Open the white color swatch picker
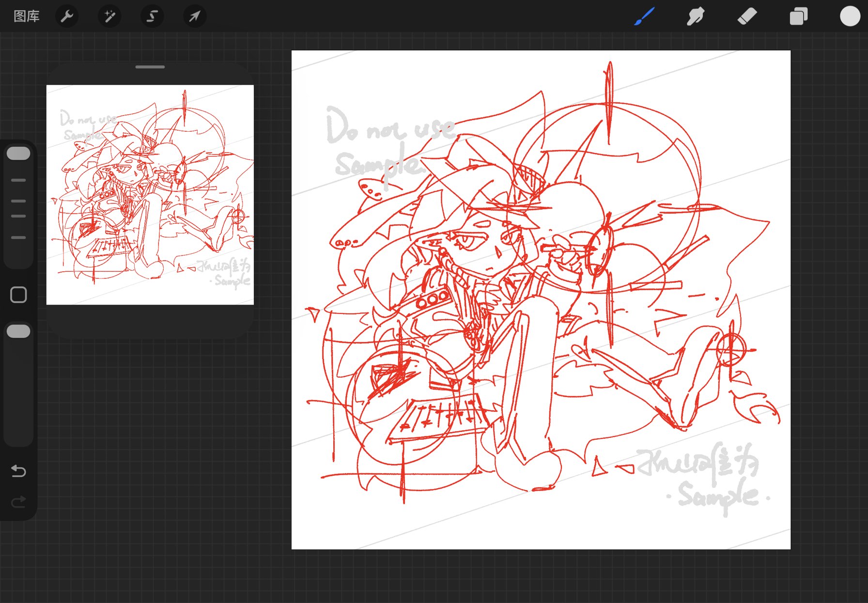This screenshot has width=868, height=603. point(850,16)
